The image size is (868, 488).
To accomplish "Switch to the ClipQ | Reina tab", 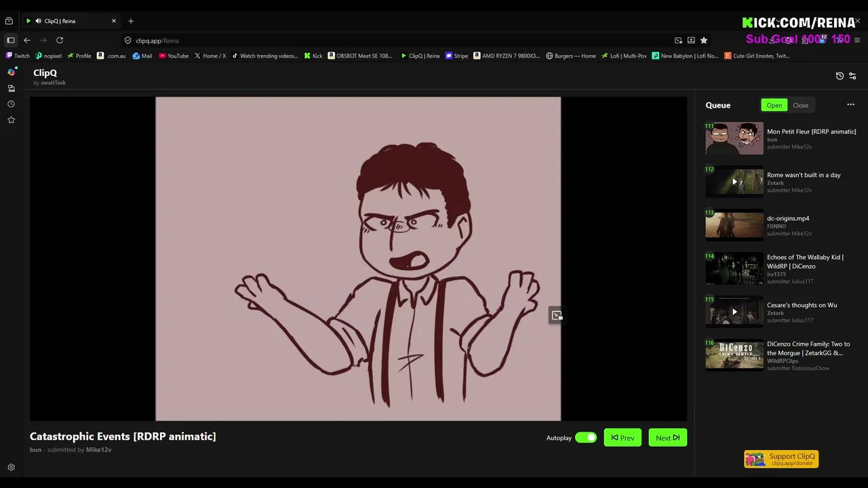I will click(71, 21).
